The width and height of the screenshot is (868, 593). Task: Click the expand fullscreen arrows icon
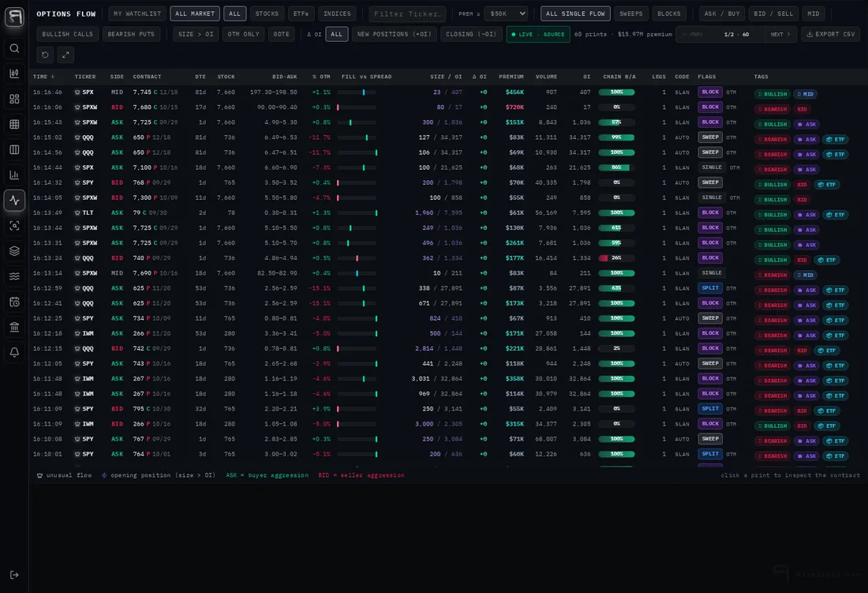(x=65, y=54)
